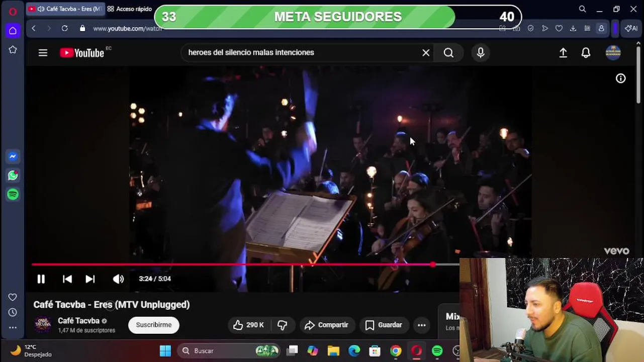Reload the YouTube page
Screen dimensions: 644x362
(64, 29)
